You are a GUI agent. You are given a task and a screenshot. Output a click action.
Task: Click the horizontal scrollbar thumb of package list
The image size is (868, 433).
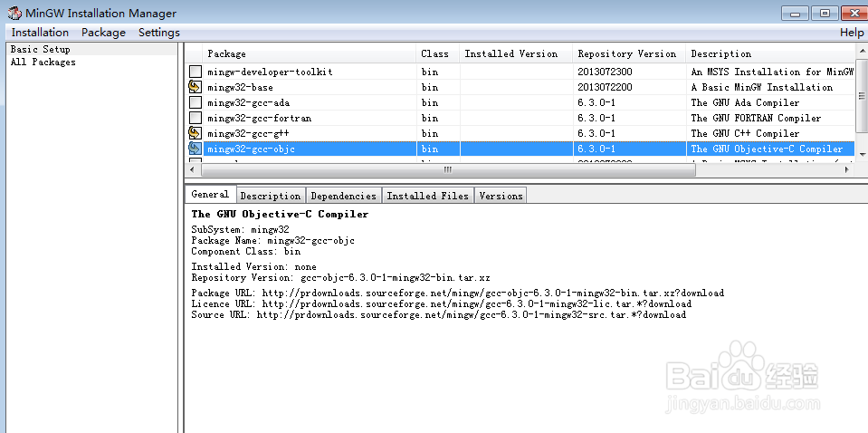point(448,170)
